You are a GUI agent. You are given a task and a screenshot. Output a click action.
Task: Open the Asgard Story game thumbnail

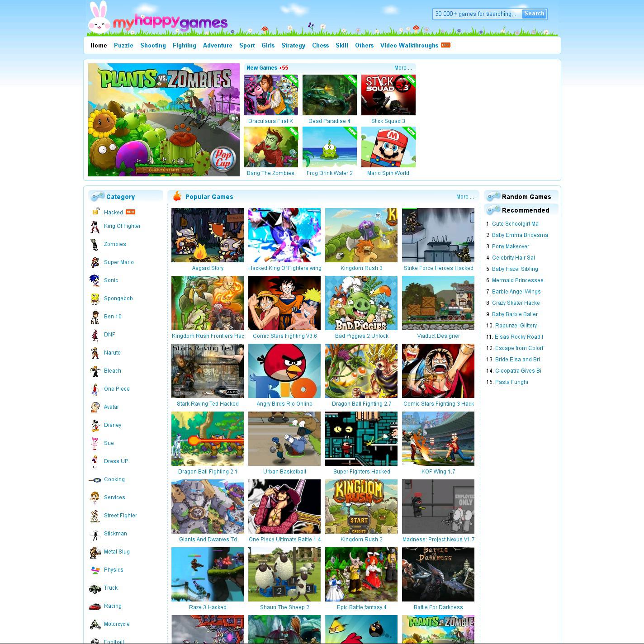click(208, 235)
